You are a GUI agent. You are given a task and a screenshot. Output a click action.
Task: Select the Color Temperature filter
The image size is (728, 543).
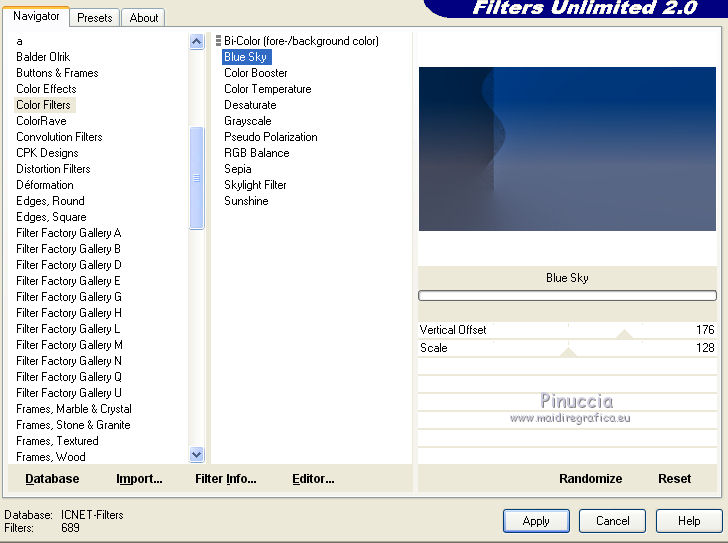point(268,89)
